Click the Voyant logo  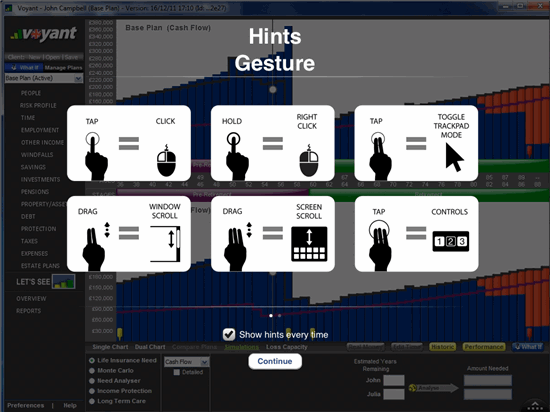[43, 34]
